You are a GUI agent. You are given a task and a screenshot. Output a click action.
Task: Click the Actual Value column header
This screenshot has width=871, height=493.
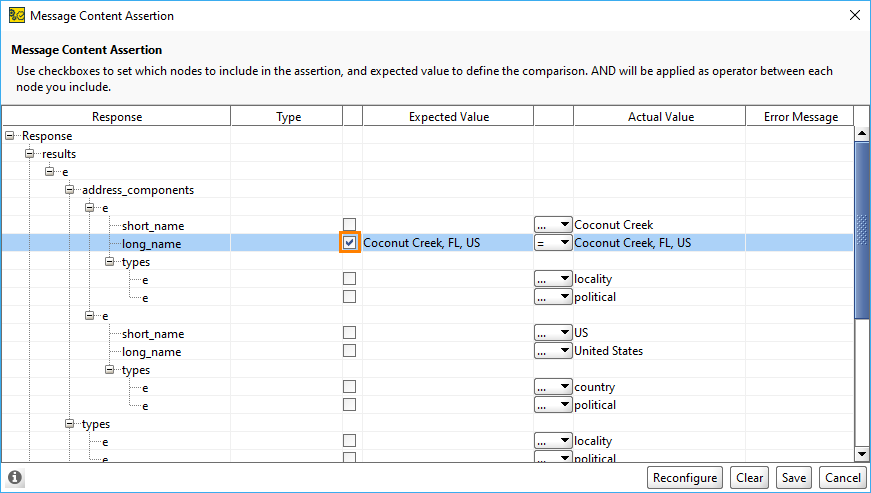click(x=660, y=117)
